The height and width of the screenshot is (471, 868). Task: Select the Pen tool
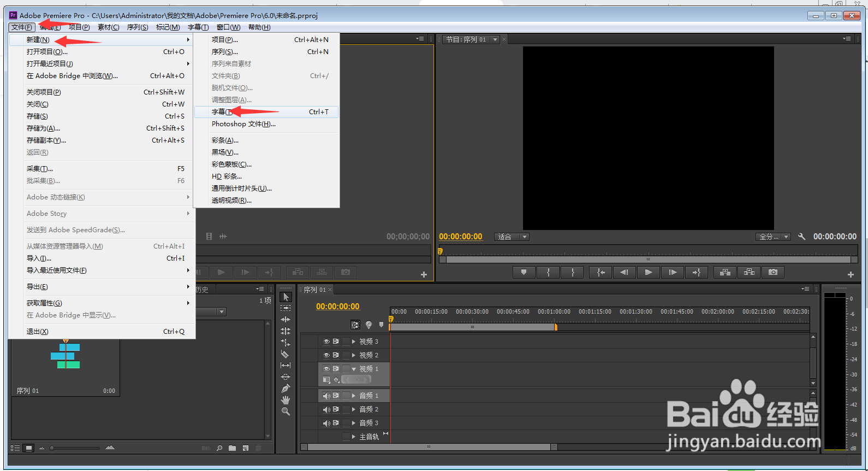pyautogui.click(x=286, y=388)
